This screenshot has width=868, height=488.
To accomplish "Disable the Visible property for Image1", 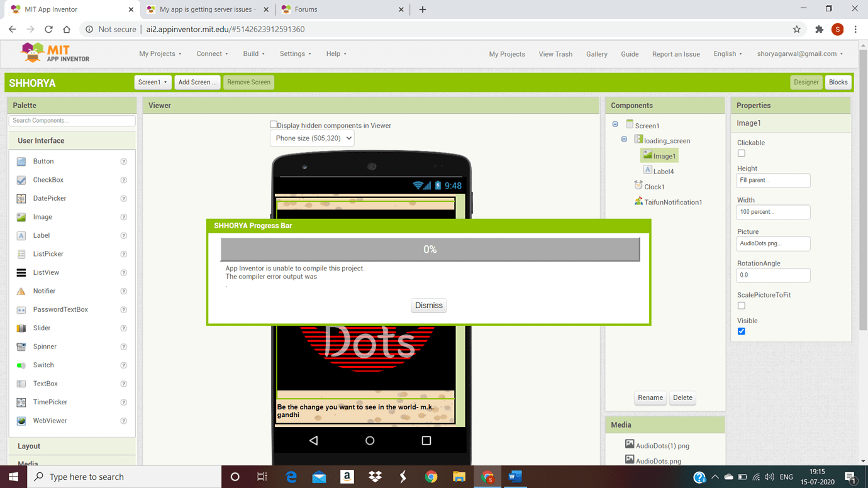I will [741, 331].
